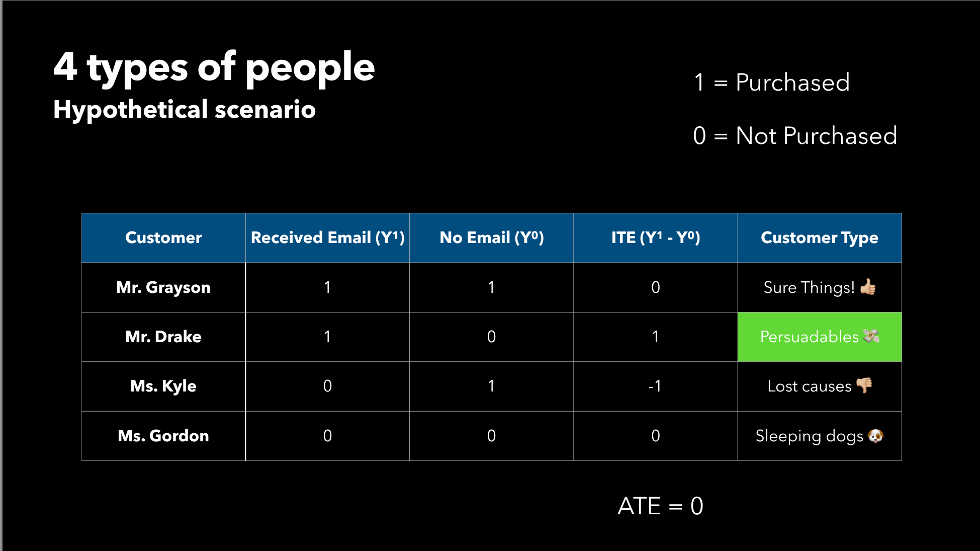Click the money emoji beside Persuadables

click(x=871, y=336)
